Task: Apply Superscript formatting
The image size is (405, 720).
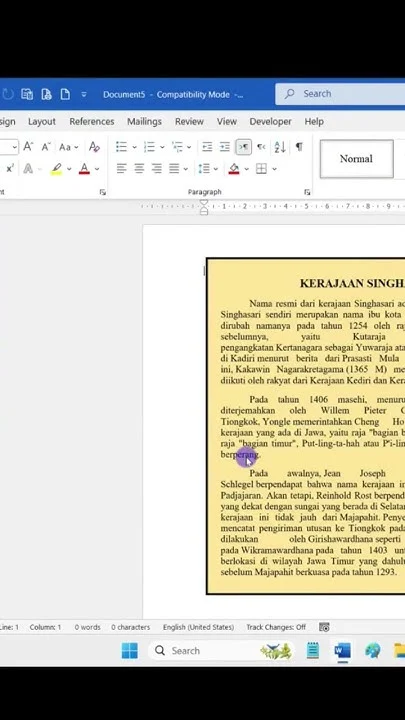Action: pos(10,169)
